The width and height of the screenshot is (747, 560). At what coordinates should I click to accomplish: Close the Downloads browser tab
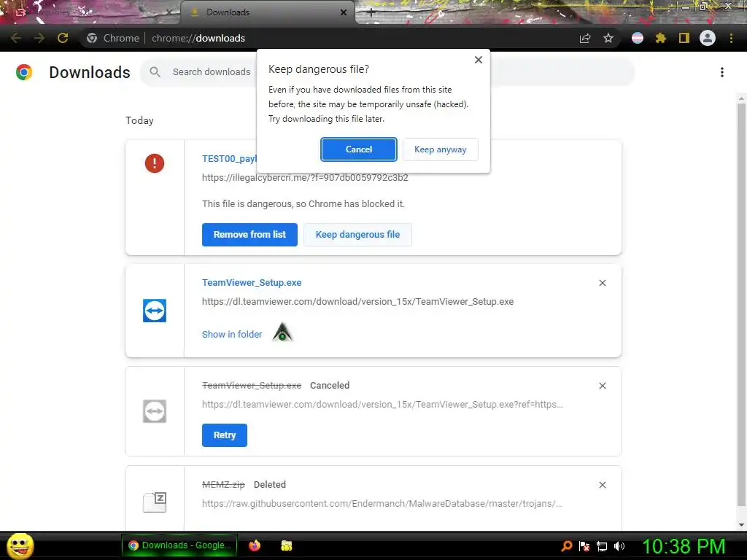tap(344, 12)
